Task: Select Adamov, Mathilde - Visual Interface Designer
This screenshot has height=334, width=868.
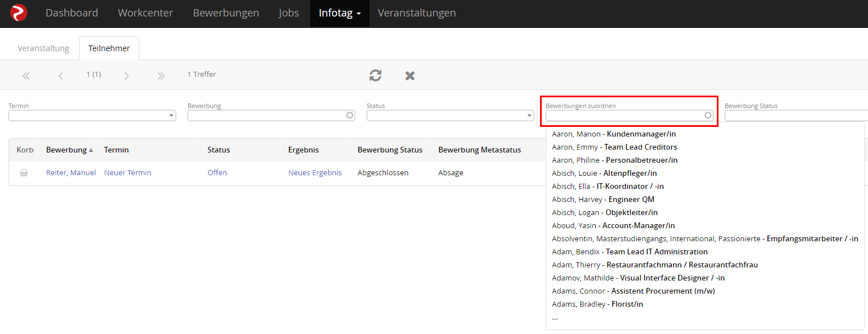Action: coord(638,278)
